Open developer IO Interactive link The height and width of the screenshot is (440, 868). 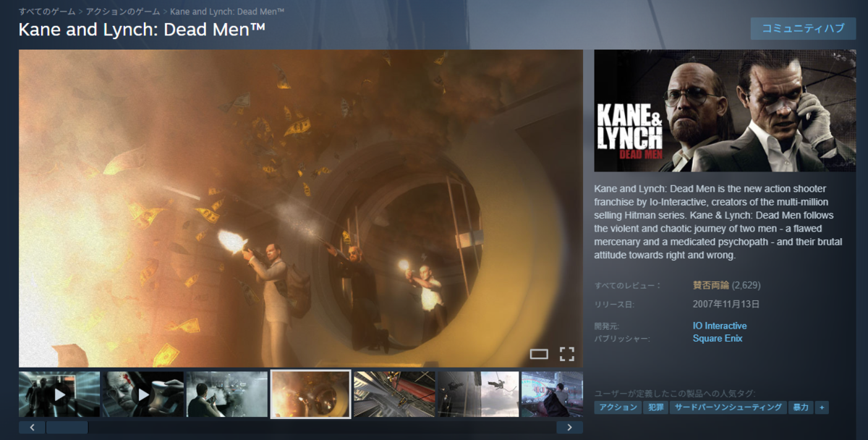(720, 326)
